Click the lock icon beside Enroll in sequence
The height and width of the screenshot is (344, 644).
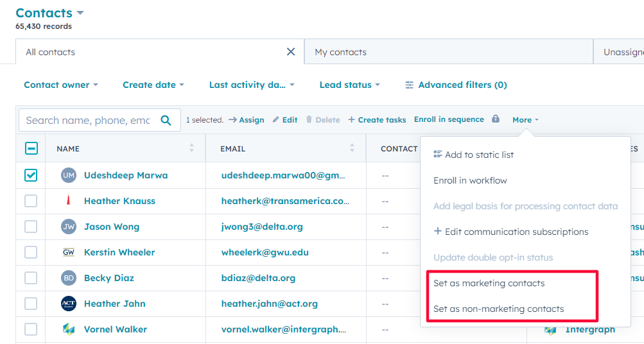pyautogui.click(x=495, y=119)
